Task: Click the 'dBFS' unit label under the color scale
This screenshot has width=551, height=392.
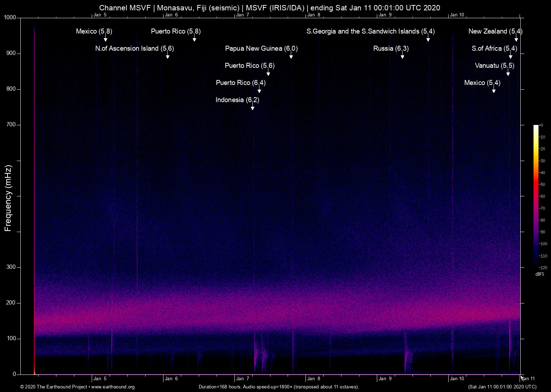Action: point(540,274)
